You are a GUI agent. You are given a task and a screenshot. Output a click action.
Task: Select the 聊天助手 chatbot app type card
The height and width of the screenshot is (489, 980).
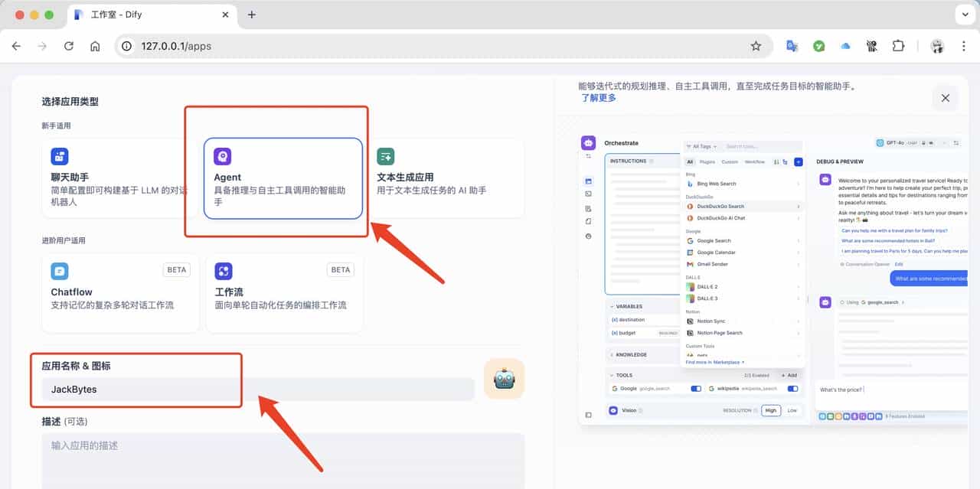click(x=120, y=178)
